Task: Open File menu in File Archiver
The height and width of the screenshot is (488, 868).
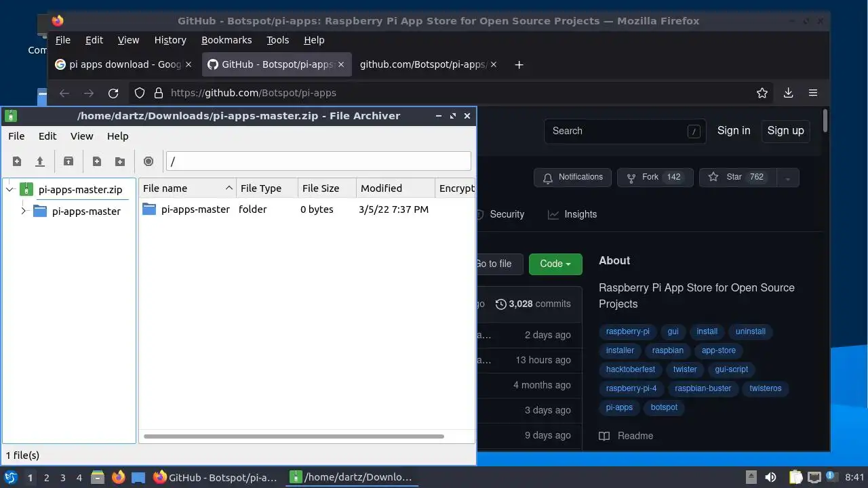Action: point(16,136)
